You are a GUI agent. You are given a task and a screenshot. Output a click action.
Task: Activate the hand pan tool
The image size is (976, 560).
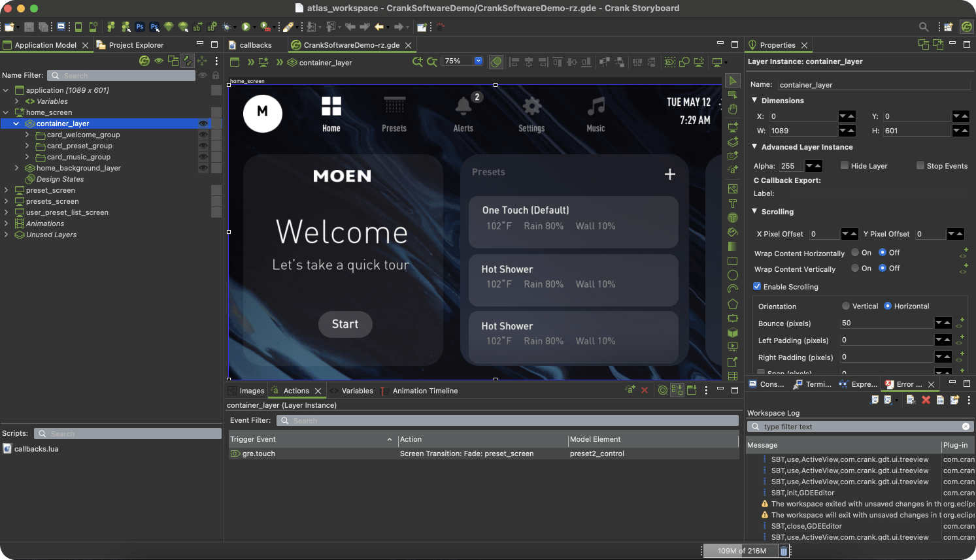pyautogui.click(x=733, y=108)
